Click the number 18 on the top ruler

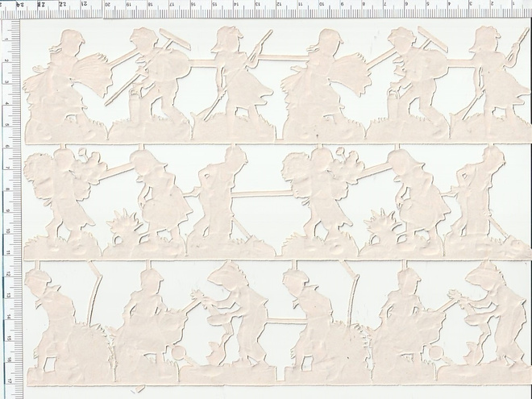pyautogui.click(x=150, y=4)
